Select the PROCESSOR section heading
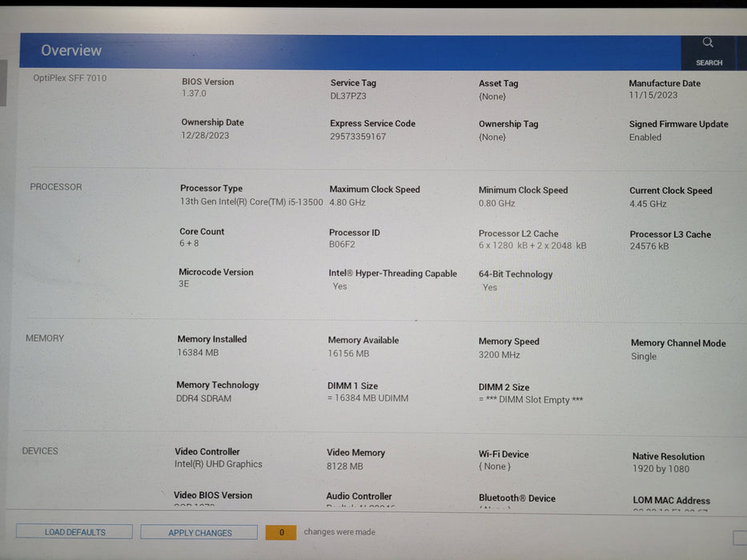 (x=56, y=186)
